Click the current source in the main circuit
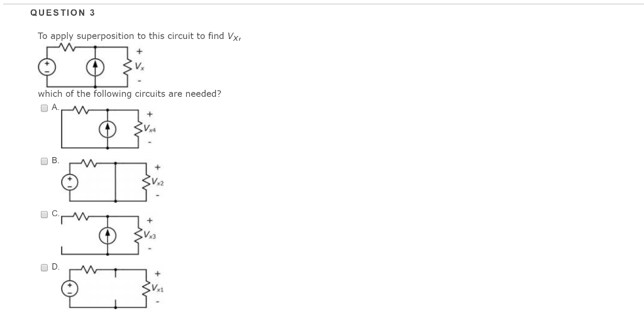644x323 pixels. 96,67
